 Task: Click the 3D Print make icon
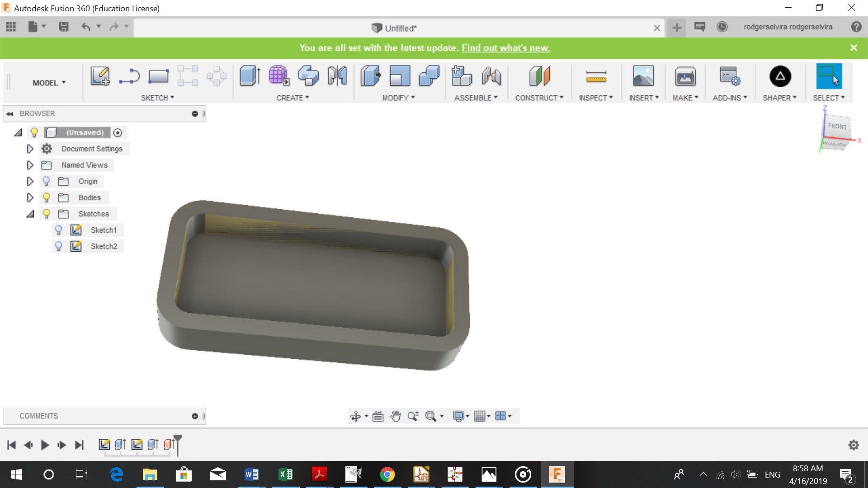coord(685,76)
